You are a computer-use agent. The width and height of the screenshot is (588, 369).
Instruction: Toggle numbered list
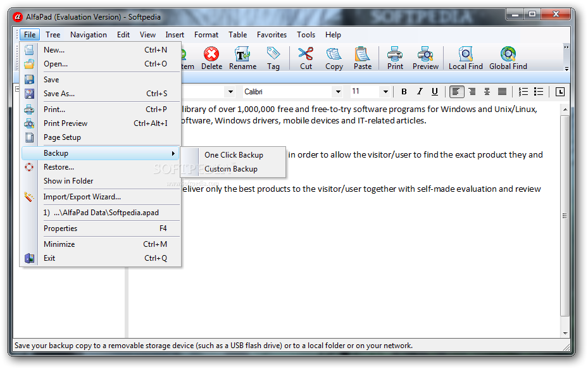pos(523,92)
